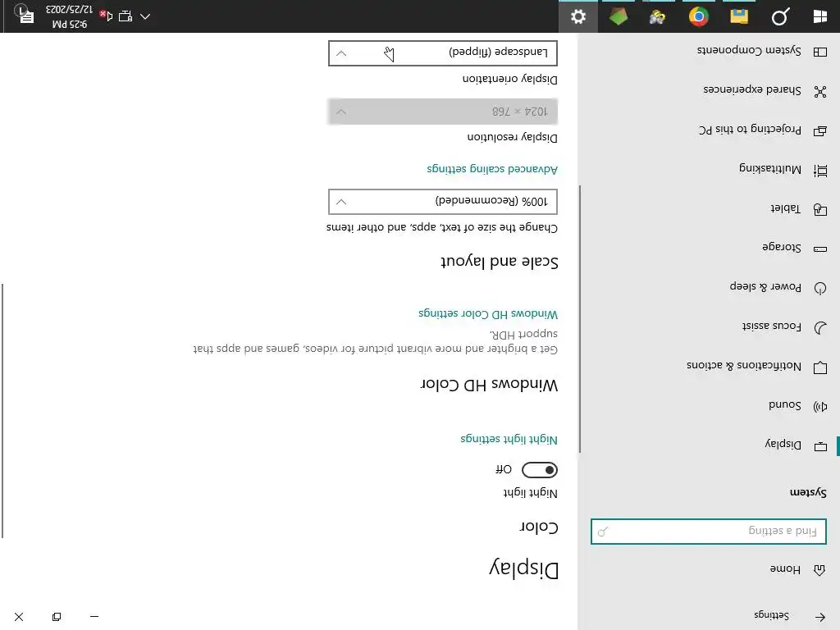
Task: Click the Tablet icon in the sidebar
Action: [820, 209]
